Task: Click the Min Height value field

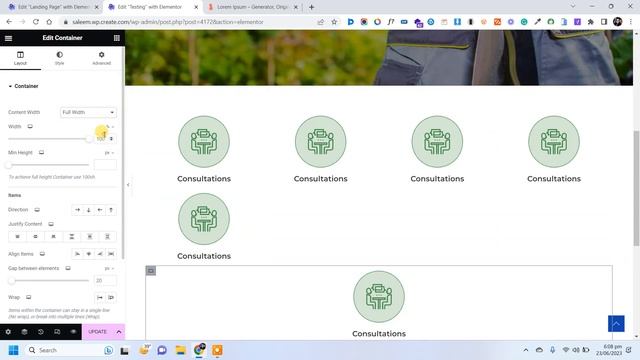Action: (105, 165)
